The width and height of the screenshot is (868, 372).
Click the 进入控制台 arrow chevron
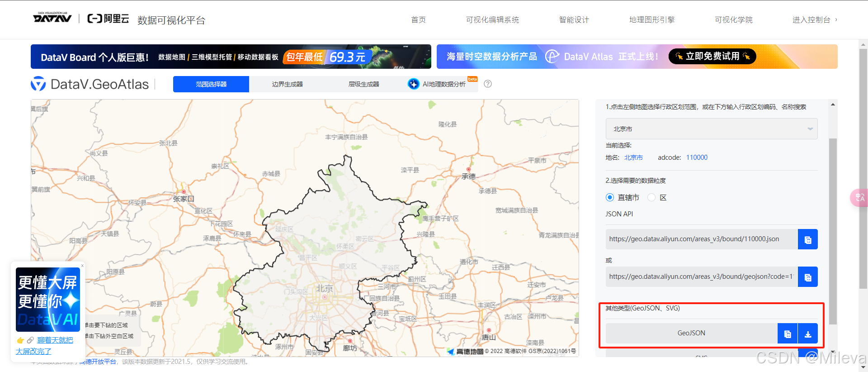(836, 19)
